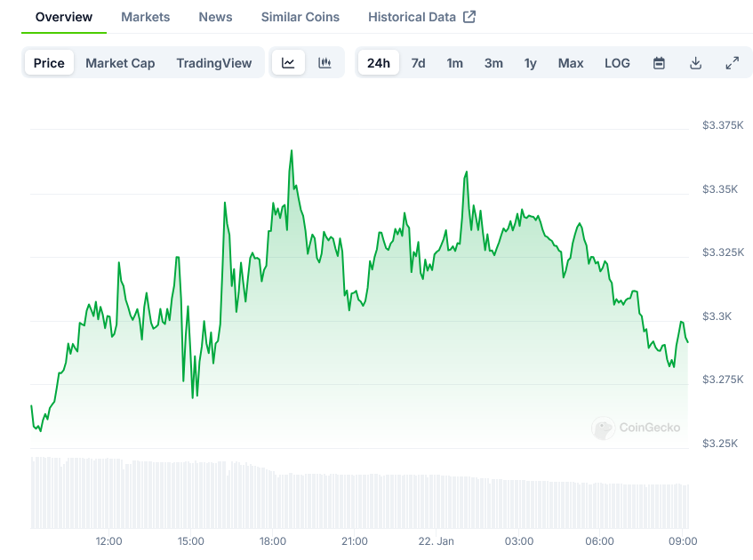Open the Markets tab
753x560 pixels.
[145, 17]
